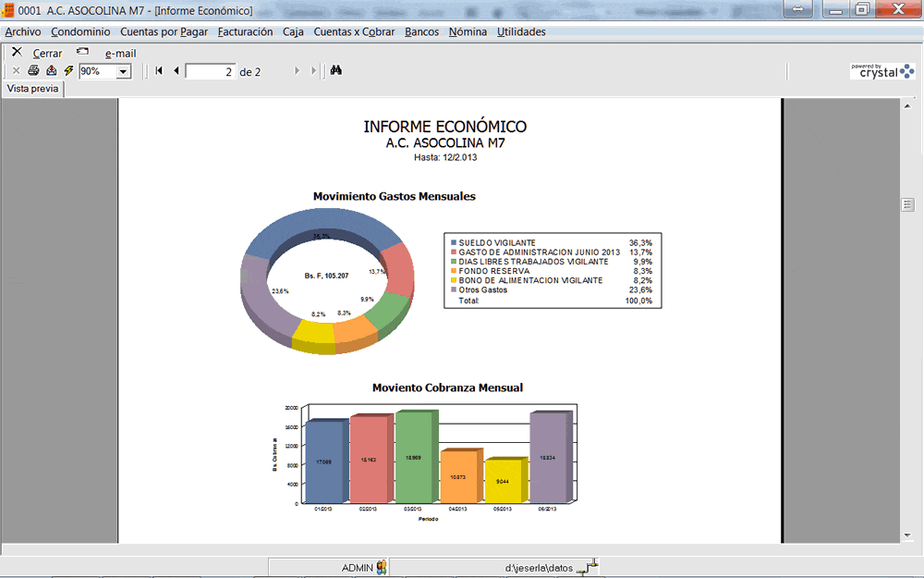Click the page number input field
Viewport: 924px width, 578px height.
coord(211,70)
